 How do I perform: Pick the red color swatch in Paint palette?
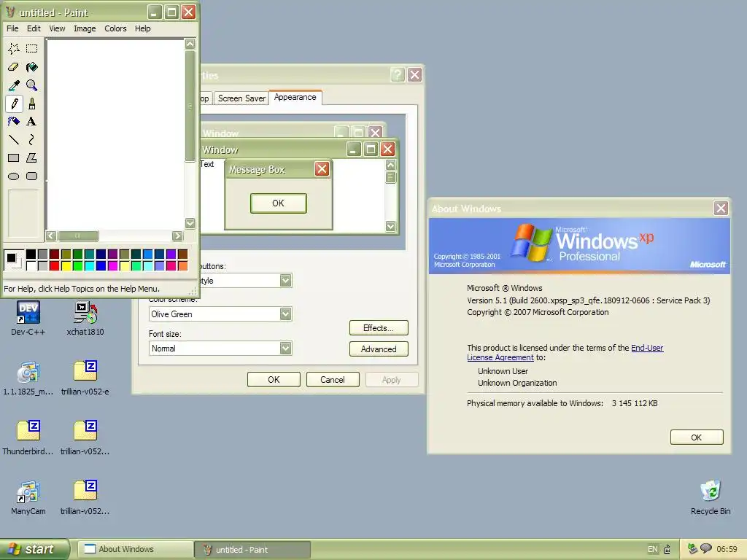[54, 265]
